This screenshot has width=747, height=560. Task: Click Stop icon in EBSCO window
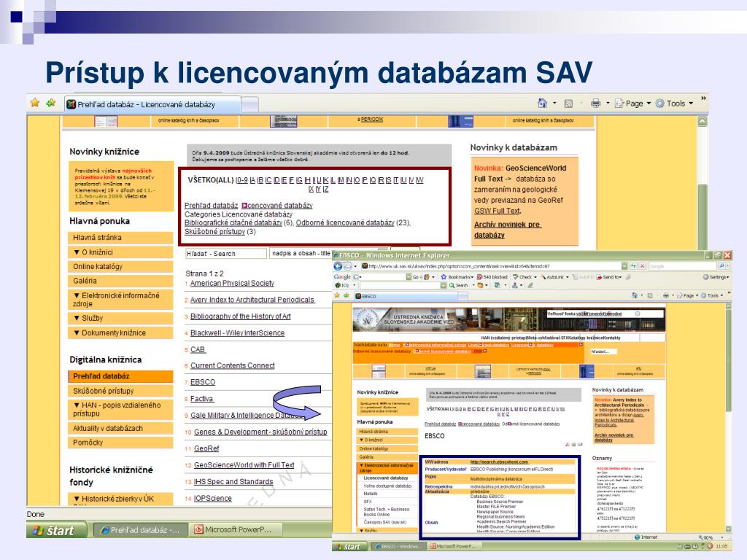click(642, 265)
